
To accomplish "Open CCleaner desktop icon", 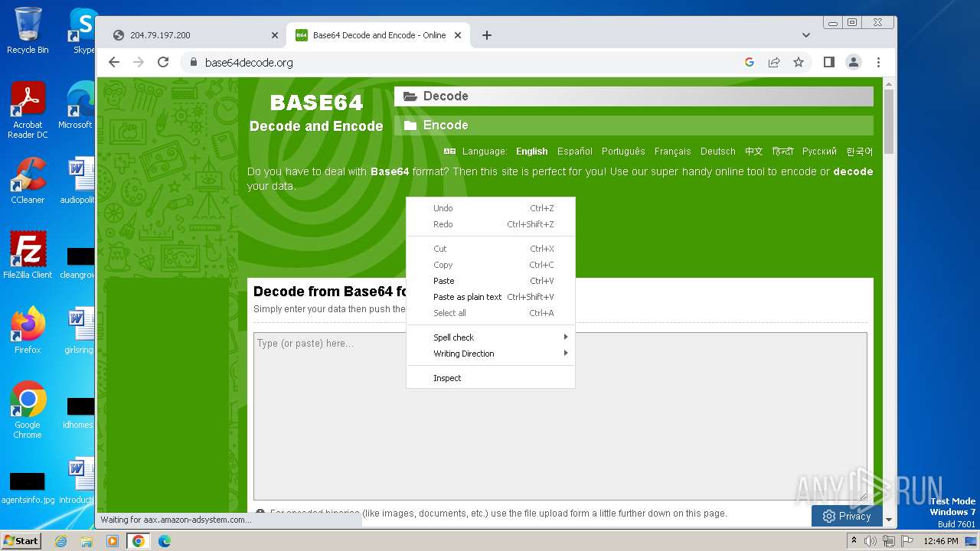I will pos(28,181).
